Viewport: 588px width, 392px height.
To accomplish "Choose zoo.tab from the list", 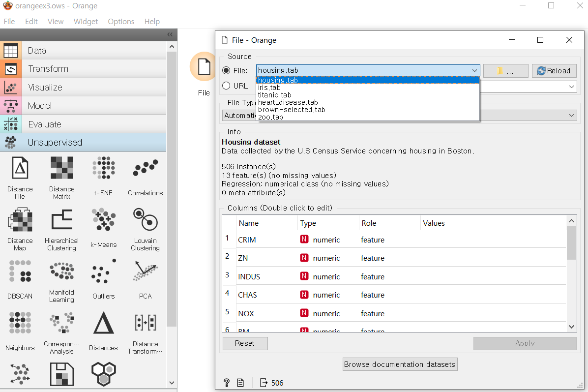I will pyautogui.click(x=368, y=117).
